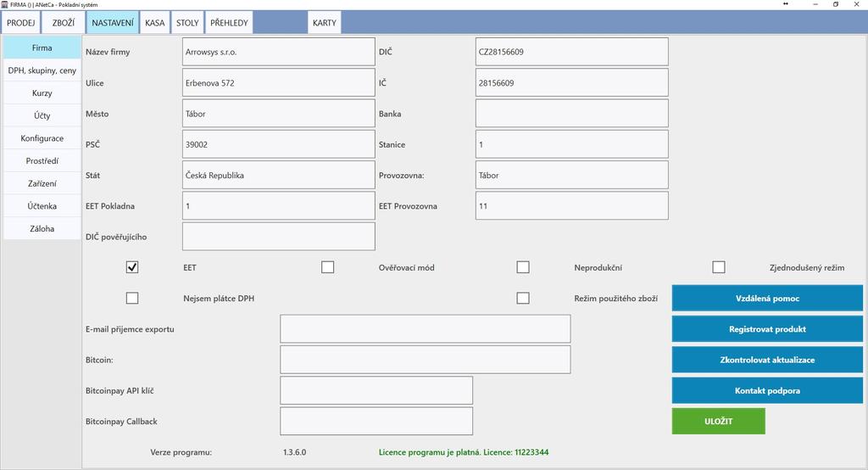Go to the STOLY tab

pos(187,23)
